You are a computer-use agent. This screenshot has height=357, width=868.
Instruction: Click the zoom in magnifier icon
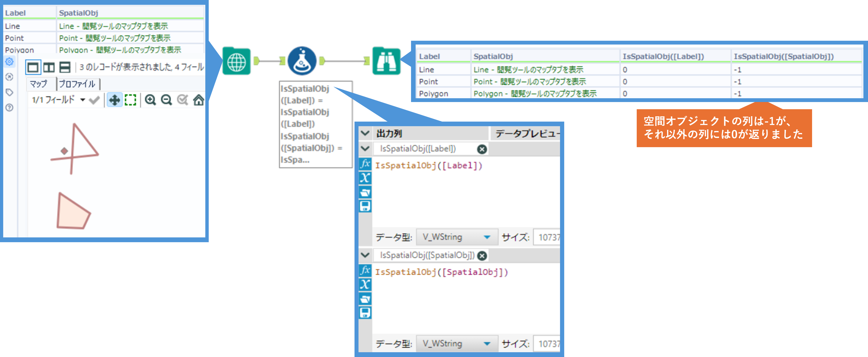(x=150, y=100)
